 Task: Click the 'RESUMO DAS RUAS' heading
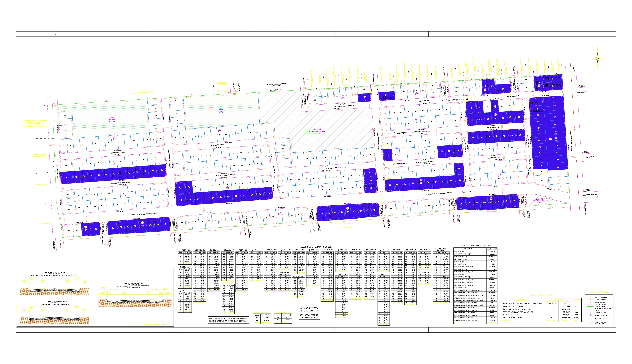(x=476, y=246)
